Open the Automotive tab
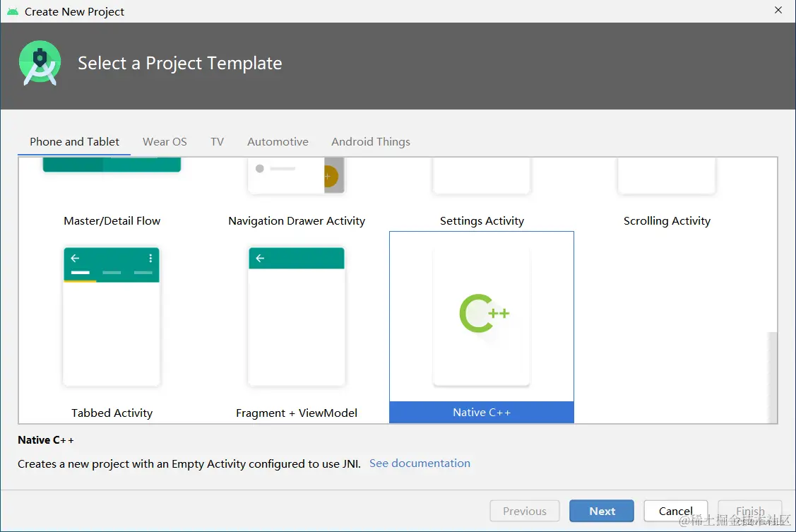The image size is (796, 532). point(278,141)
